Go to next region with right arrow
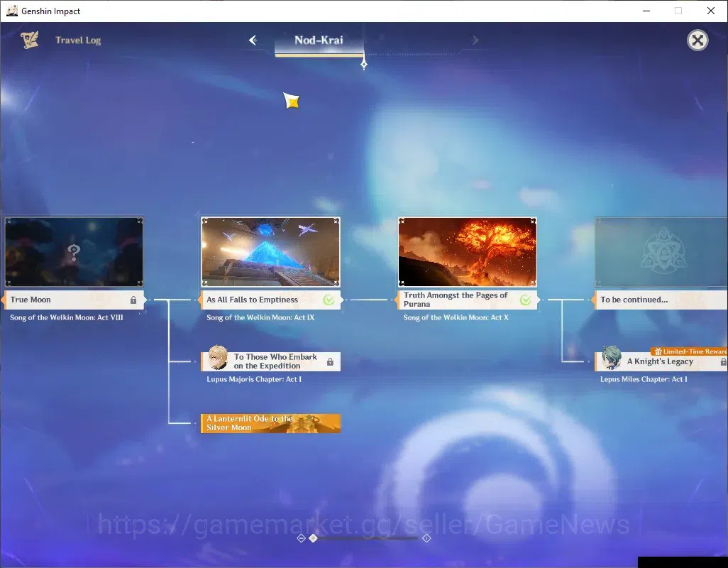 475,40
